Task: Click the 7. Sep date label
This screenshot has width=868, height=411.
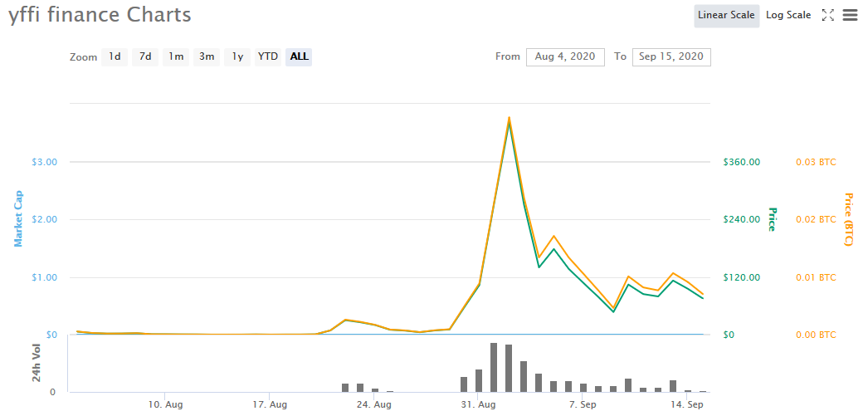Action: tap(582, 405)
